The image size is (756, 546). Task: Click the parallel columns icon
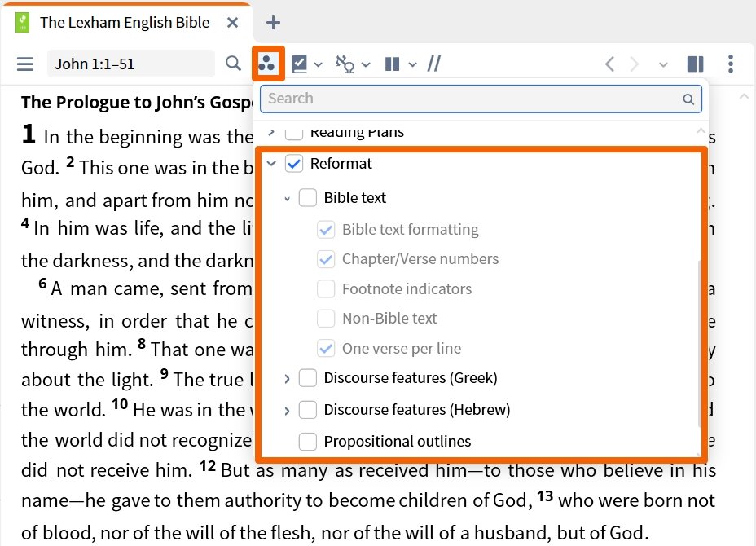(393, 64)
